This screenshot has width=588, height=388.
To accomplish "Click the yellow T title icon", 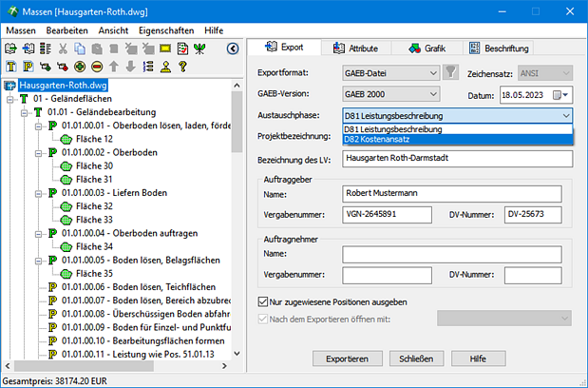I will pos(10,67).
